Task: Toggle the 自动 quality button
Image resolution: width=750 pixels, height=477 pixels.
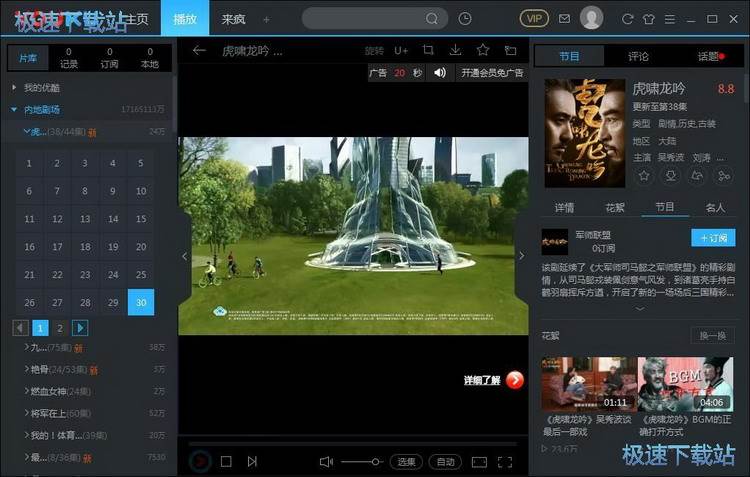Action: (445, 462)
